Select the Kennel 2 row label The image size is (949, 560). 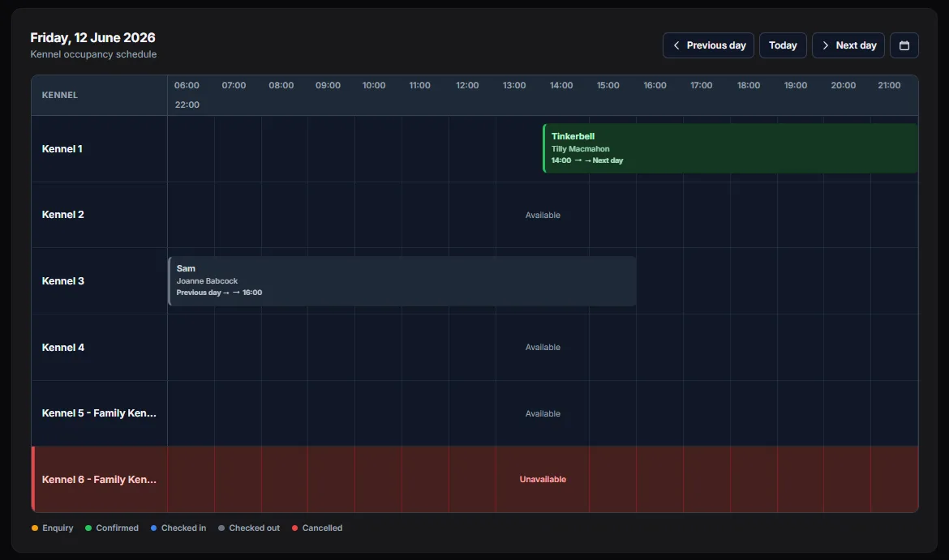(63, 215)
